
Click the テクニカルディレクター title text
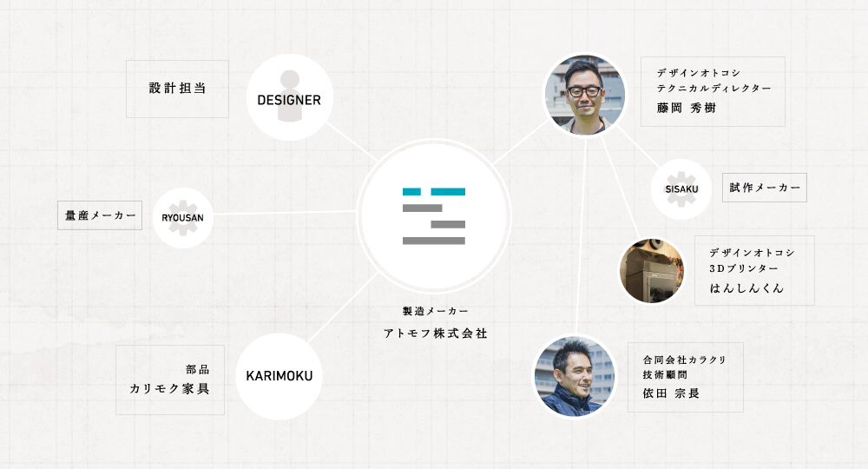[x=713, y=88]
